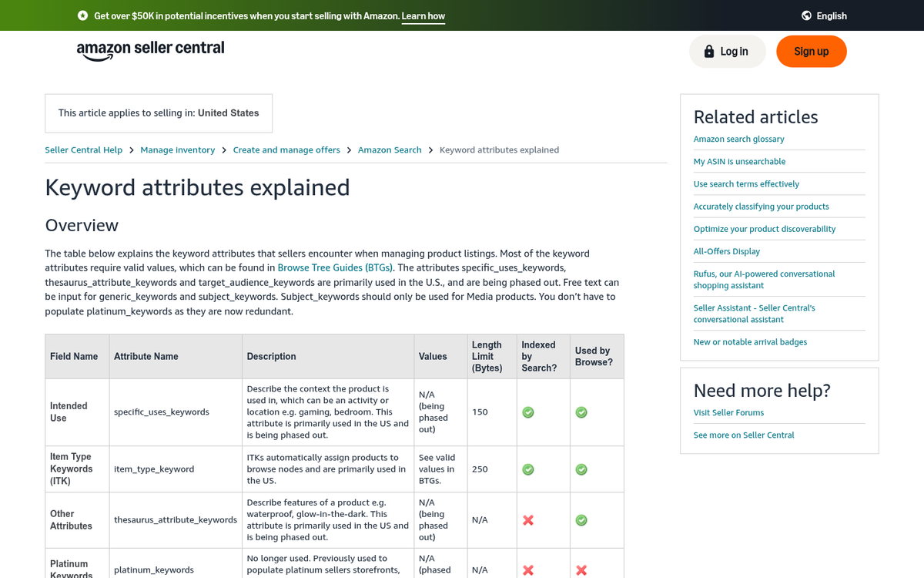Open the Use search terms effectively article

click(745, 183)
